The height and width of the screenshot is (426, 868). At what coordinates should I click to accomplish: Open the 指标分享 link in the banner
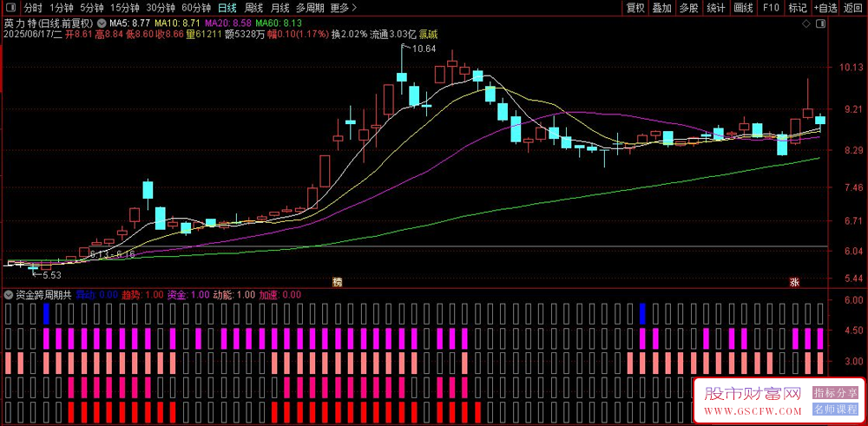[835, 393]
